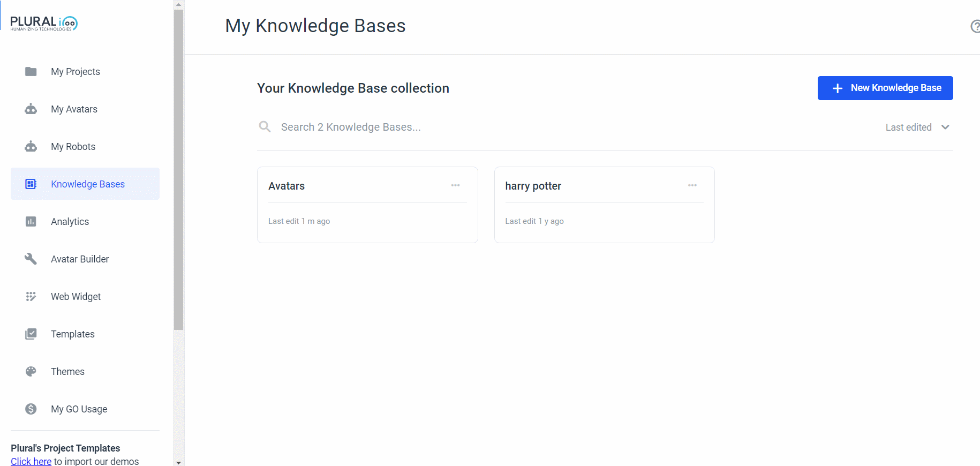The height and width of the screenshot is (466, 980).
Task: Open the Themes palette icon
Action: coord(31,371)
